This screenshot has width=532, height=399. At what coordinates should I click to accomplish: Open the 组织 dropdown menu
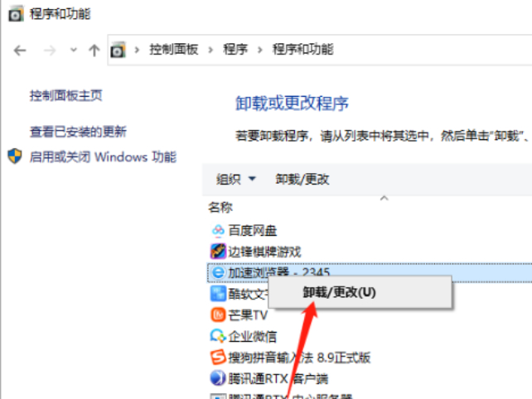pos(236,179)
